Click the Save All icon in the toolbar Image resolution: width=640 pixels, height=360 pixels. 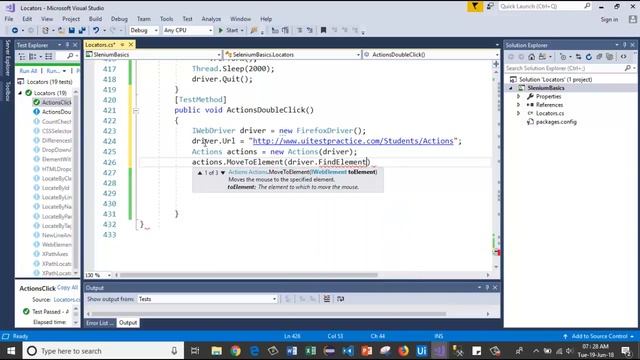[x=82, y=30]
